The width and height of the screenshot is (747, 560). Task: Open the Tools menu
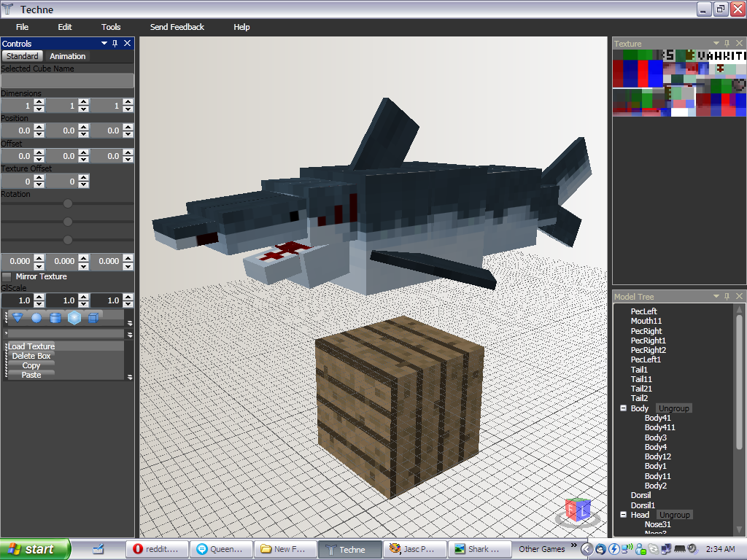[110, 27]
